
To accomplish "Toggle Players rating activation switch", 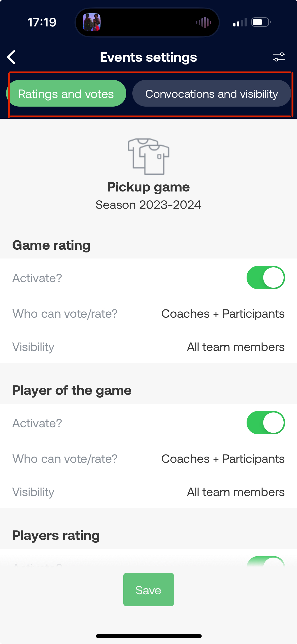I will tap(266, 562).
